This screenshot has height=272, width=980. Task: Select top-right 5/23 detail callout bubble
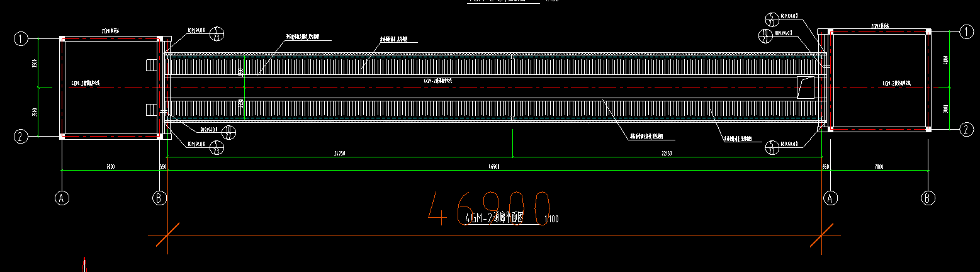tap(772, 20)
